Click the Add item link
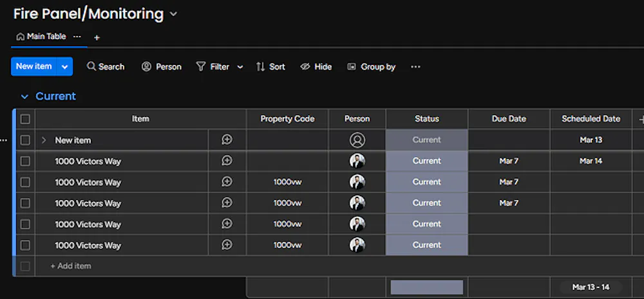The height and width of the screenshot is (299, 644). [x=71, y=266]
